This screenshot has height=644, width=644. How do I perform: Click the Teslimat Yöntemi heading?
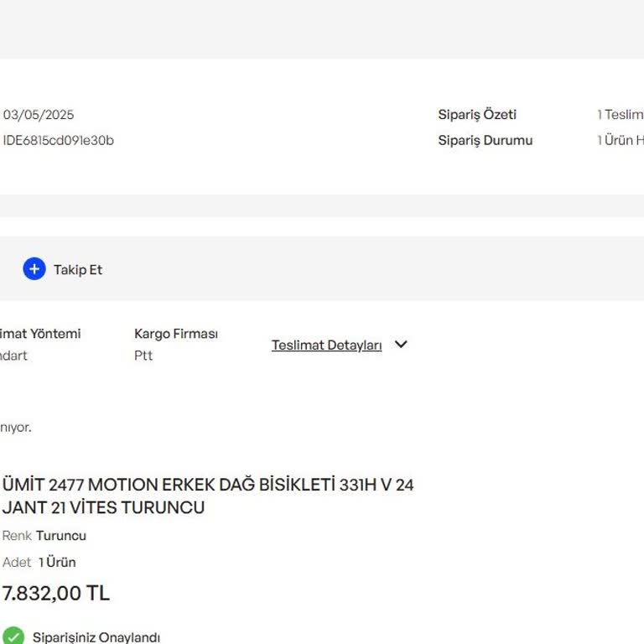tap(40, 334)
